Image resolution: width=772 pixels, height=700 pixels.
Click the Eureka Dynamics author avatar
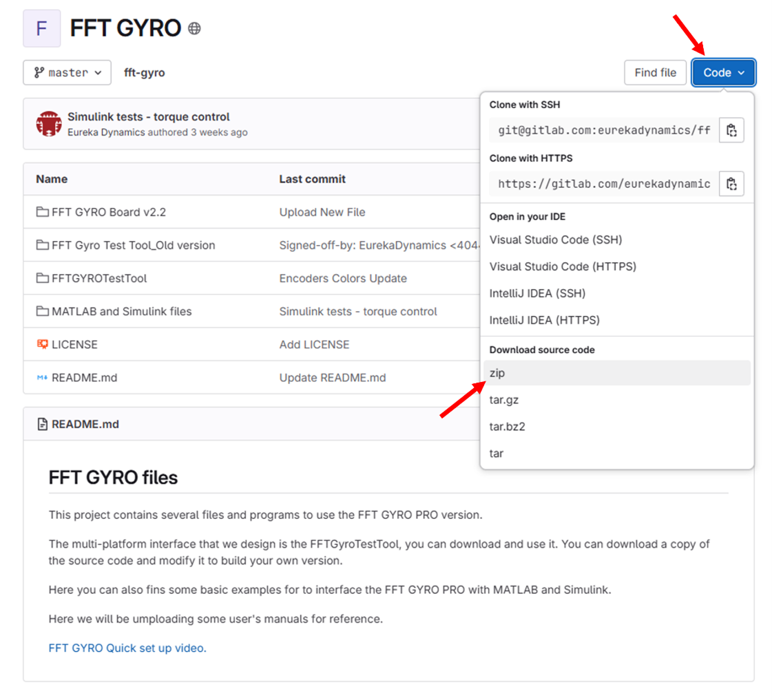[x=49, y=124]
